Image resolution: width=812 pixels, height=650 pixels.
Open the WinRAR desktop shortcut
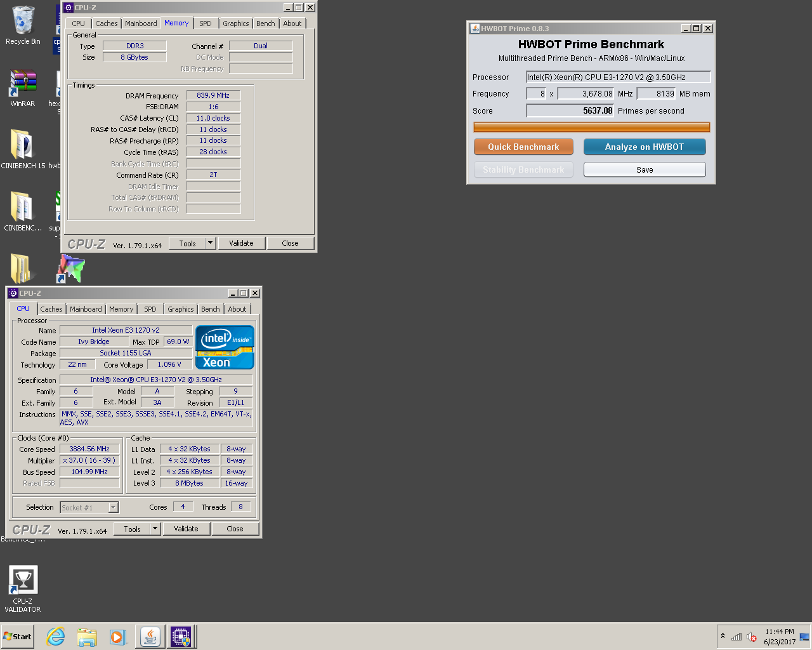click(x=23, y=88)
